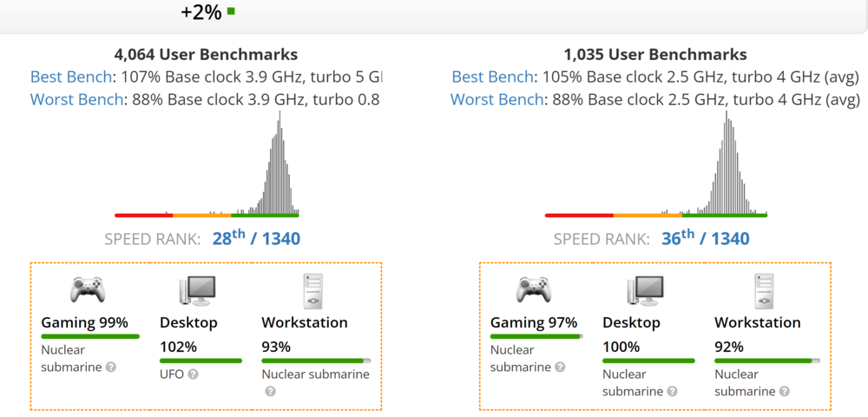Open Best Bench link for 4,064 benchmarks
The image size is (868, 417).
73,76
